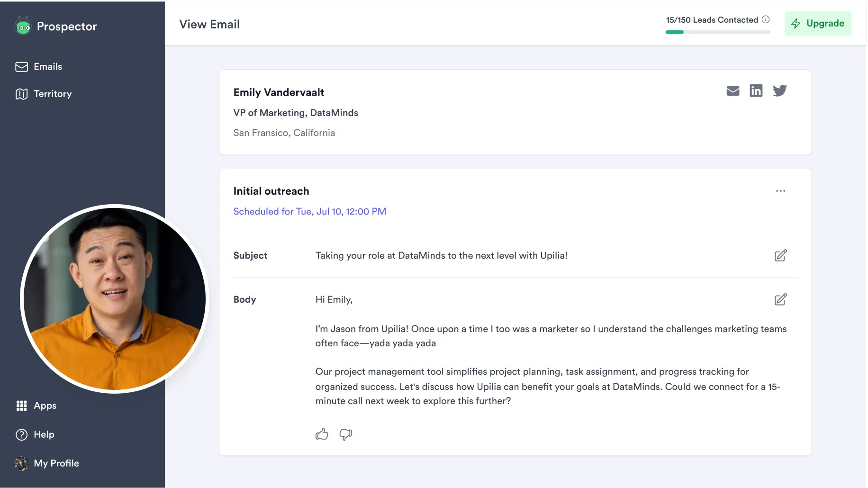Open contact's email envelope icon
The height and width of the screenshot is (488, 868).
click(x=732, y=91)
